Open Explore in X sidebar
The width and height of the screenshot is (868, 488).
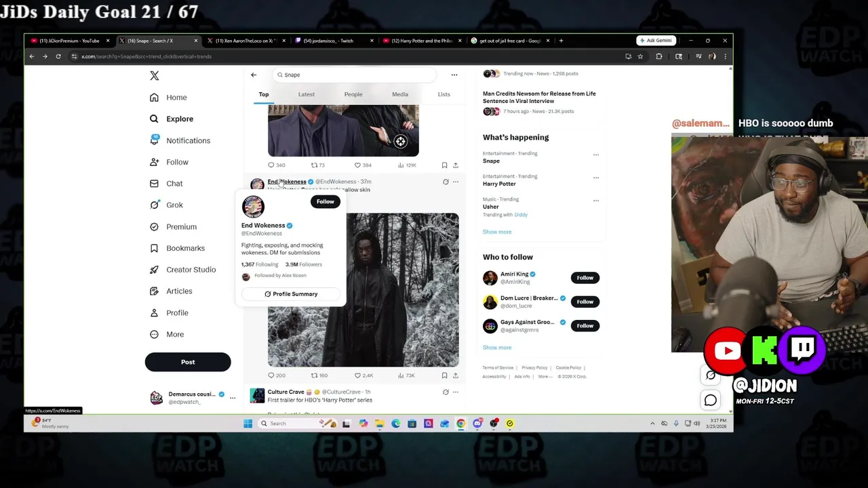pos(172,119)
